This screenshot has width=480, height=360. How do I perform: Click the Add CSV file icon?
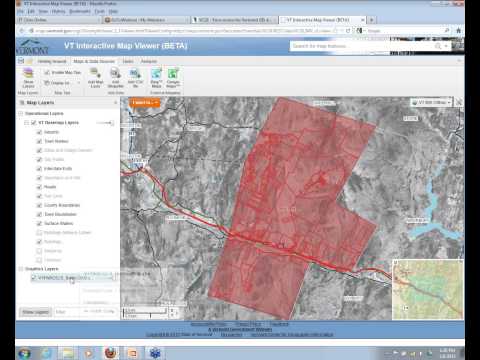coord(135,73)
